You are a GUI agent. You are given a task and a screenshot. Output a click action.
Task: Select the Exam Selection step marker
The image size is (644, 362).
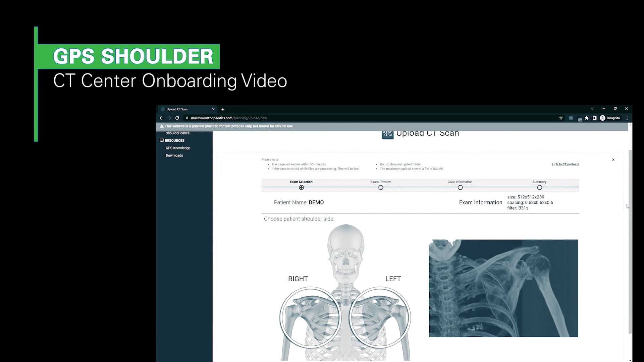301,188
